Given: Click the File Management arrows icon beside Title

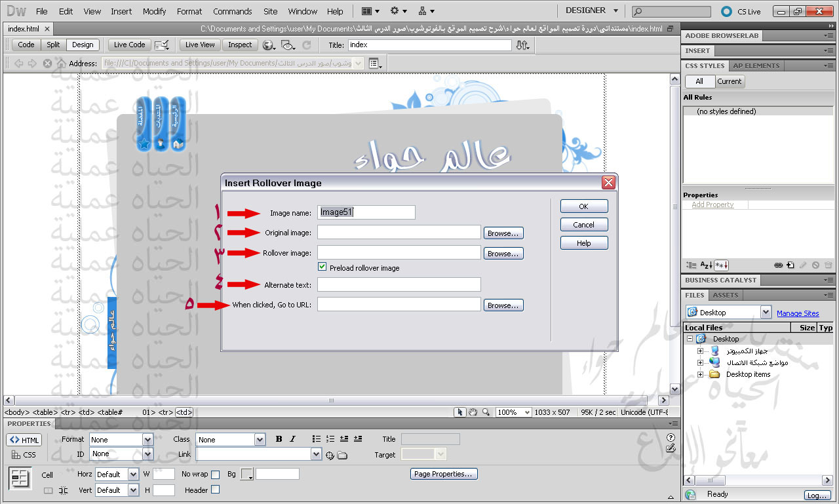Looking at the screenshot, I should [x=522, y=45].
